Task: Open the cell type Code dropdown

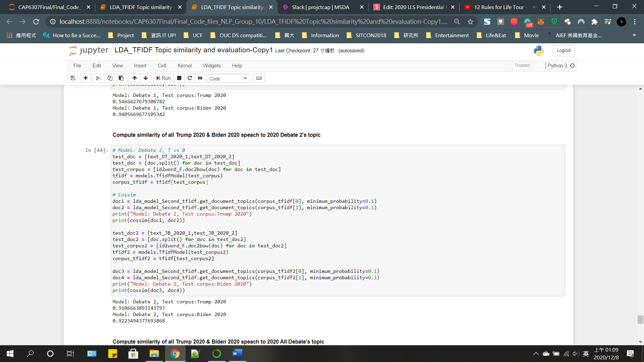Action: [228, 78]
